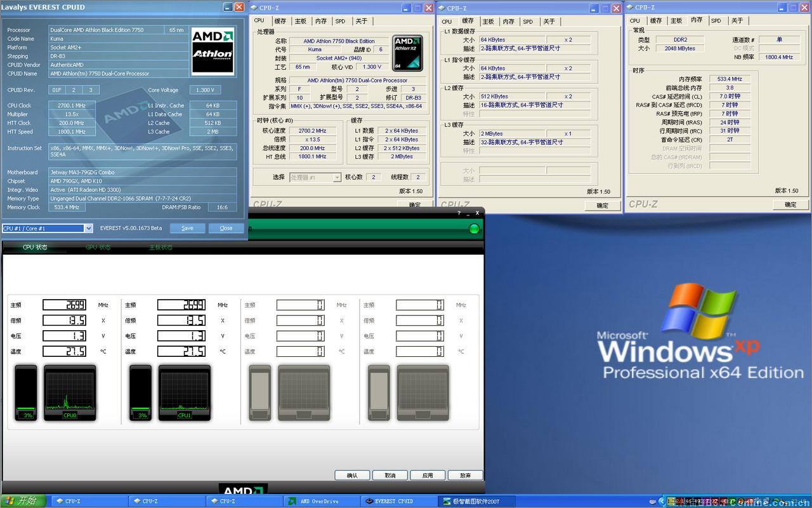The image size is (812, 508).
Task: Click 封装 value Socket AM2+ (940) in CPU-Z
Action: pyautogui.click(x=339, y=58)
